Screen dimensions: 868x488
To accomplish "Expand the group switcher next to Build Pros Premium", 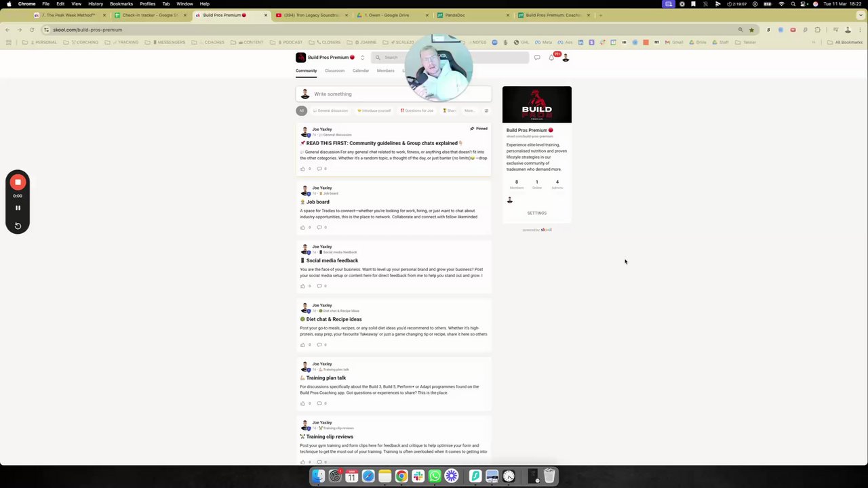I will (362, 58).
